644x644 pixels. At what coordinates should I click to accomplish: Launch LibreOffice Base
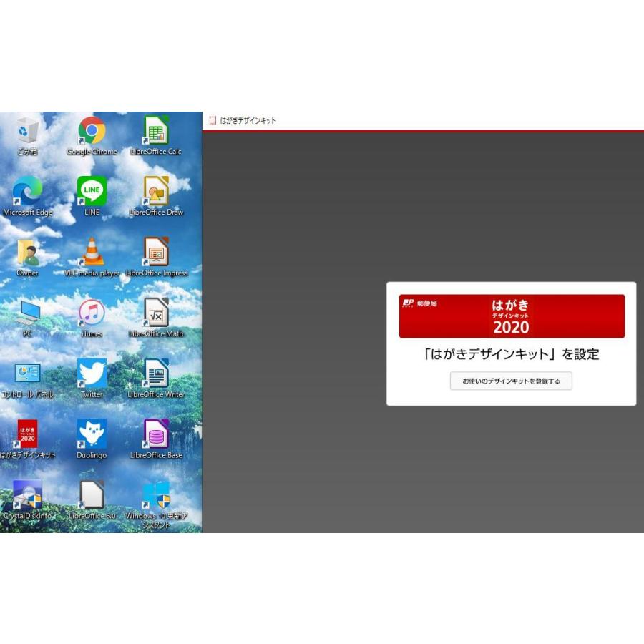click(155, 435)
